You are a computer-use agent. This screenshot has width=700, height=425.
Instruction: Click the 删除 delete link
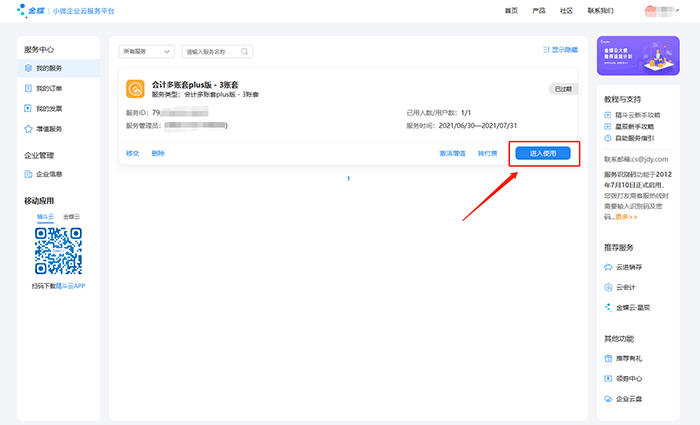158,153
